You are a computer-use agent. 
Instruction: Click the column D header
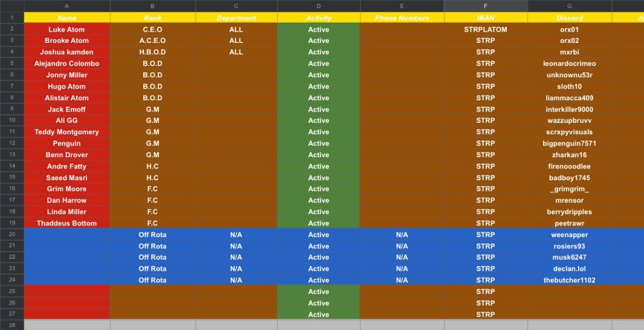click(318, 6)
